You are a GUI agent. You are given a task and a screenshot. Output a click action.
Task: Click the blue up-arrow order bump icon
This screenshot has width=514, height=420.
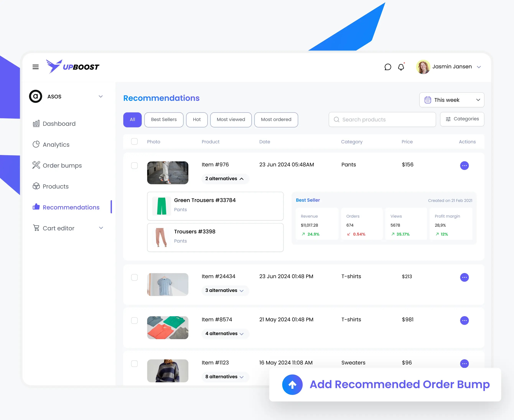coord(292,384)
